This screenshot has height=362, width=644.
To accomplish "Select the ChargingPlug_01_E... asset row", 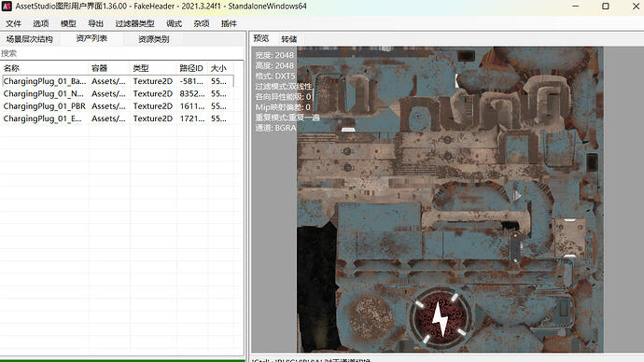I will (x=119, y=118).
